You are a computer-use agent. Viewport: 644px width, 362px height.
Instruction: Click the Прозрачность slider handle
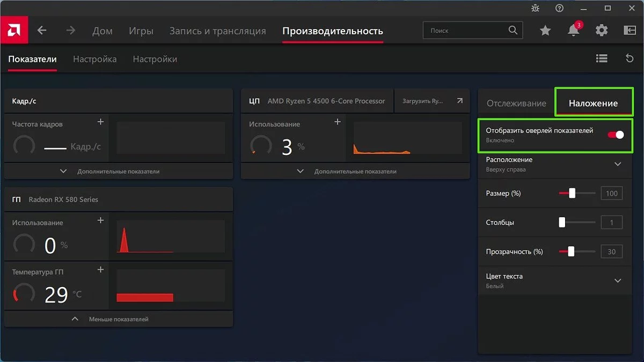point(571,251)
